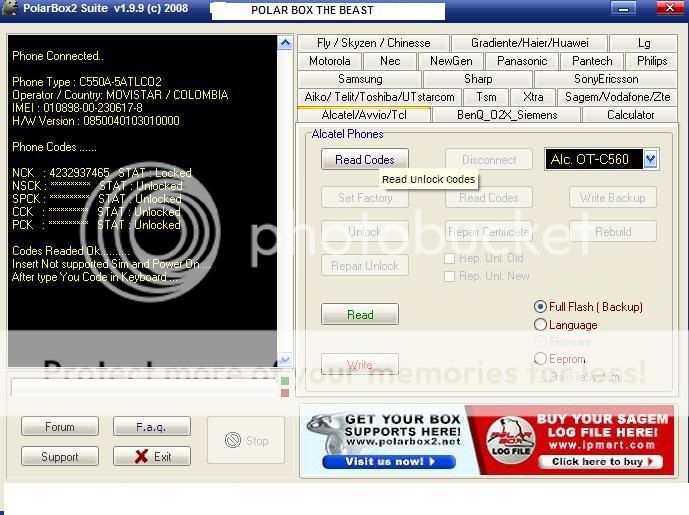Switch to the Tsm tab

[486, 97]
